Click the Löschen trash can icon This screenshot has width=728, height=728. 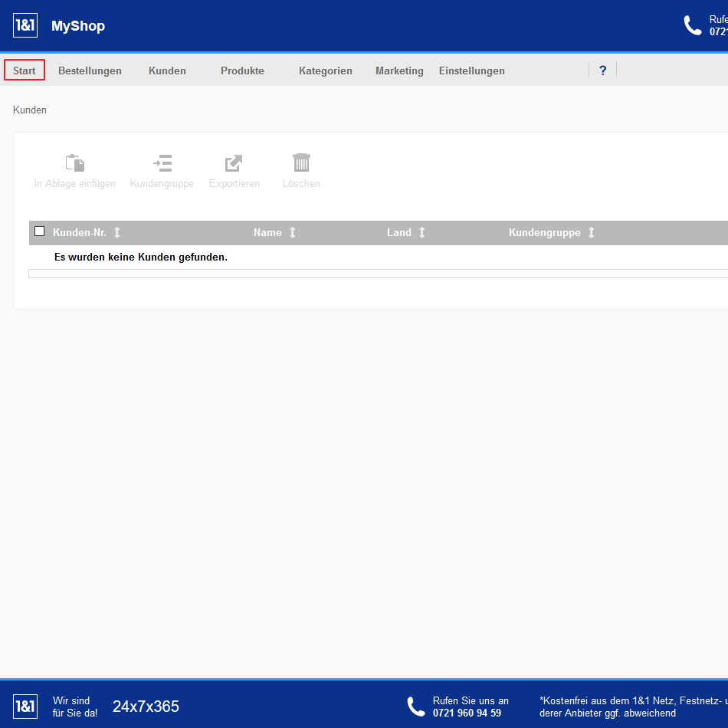point(301,162)
